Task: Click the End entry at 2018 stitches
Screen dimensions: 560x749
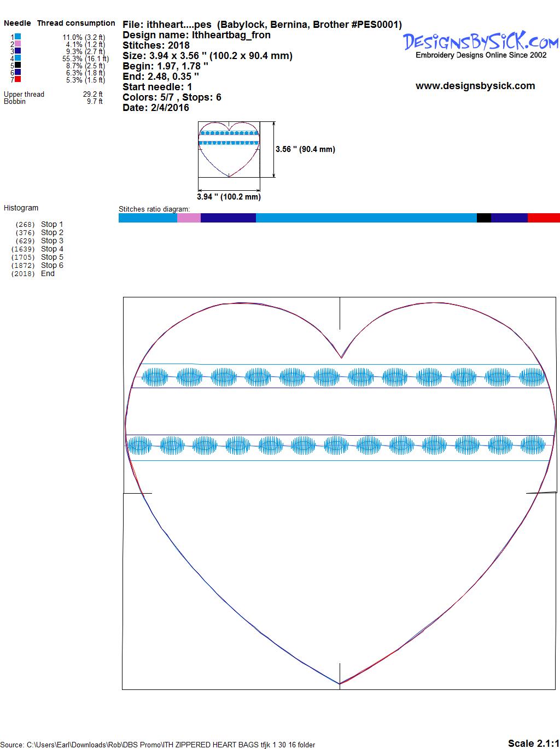Action: pyautogui.click(x=48, y=273)
